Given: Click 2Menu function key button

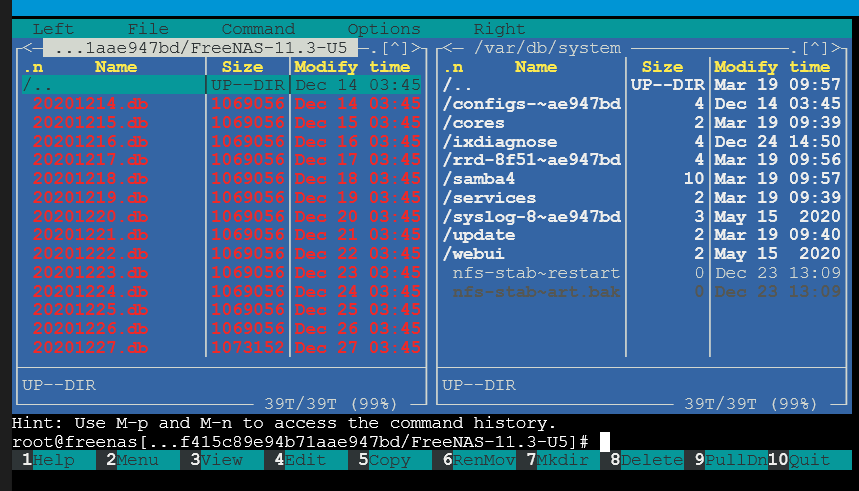Looking at the screenshot, I should click(138, 460).
